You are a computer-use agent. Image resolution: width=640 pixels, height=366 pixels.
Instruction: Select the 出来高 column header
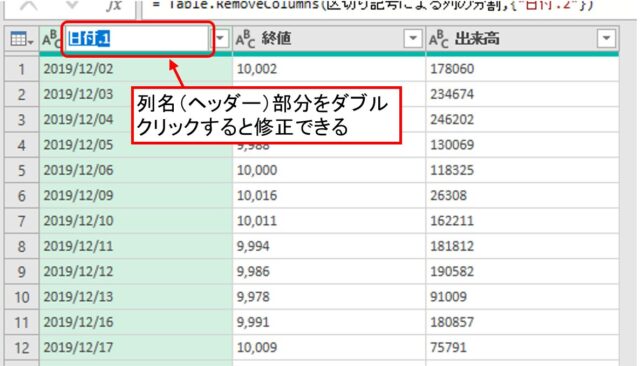click(x=522, y=39)
